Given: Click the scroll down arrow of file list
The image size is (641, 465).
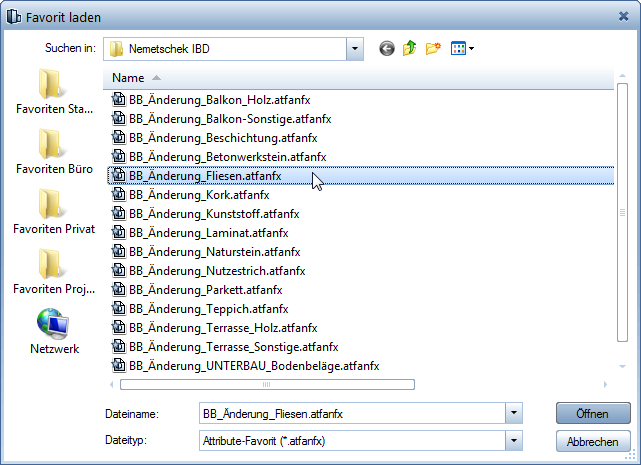Looking at the screenshot, I should click(x=622, y=366).
